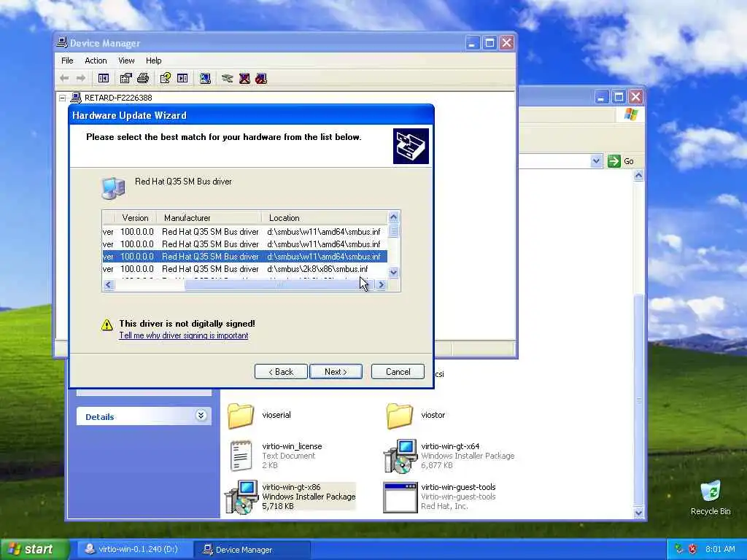Click the Go button in Explorer
This screenshot has width=747, height=560.
[x=621, y=161]
